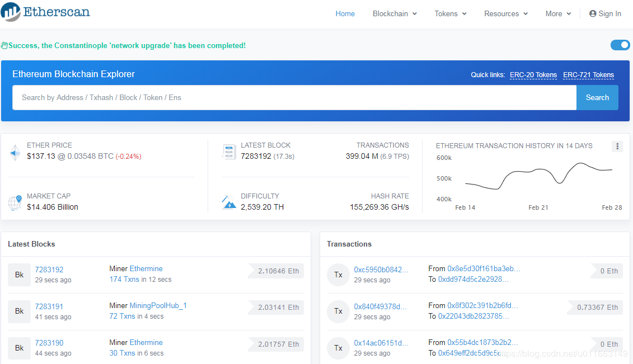Click the Transactions panel heading

point(349,244)
